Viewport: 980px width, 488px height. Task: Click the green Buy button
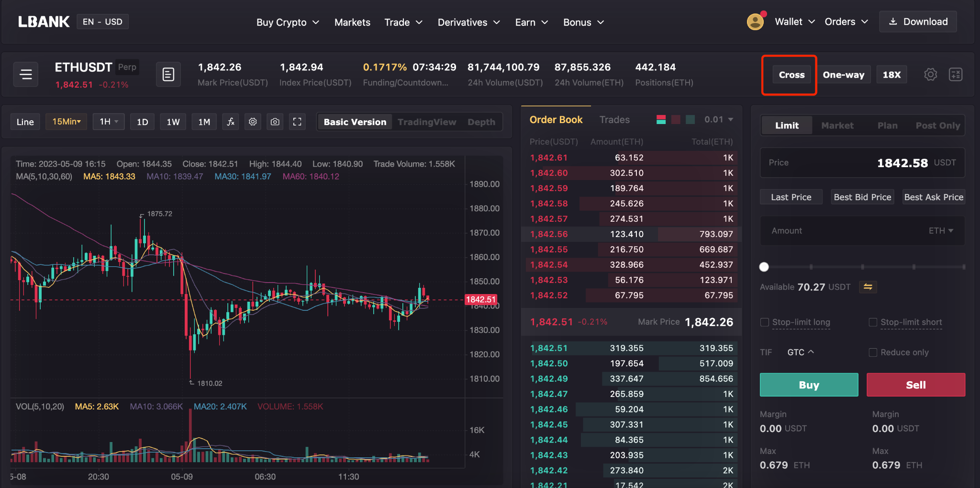click(x=809, y=385)
